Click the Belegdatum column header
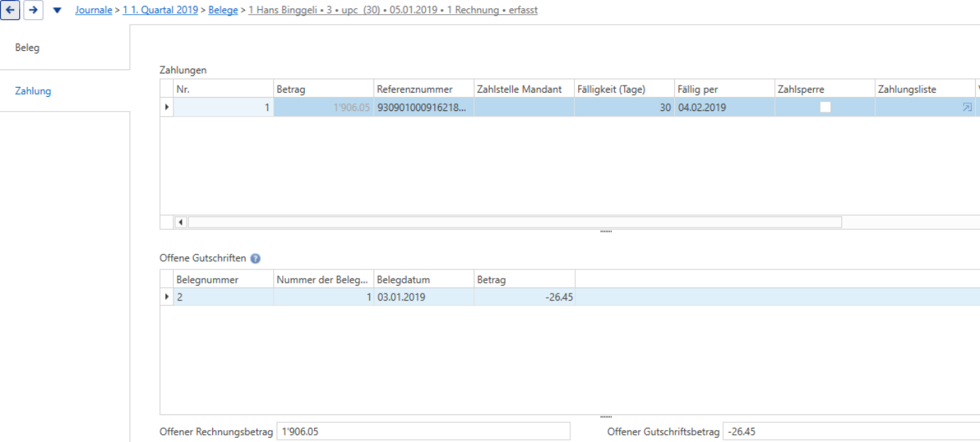980x442 pixels. (x=425, y=279)
